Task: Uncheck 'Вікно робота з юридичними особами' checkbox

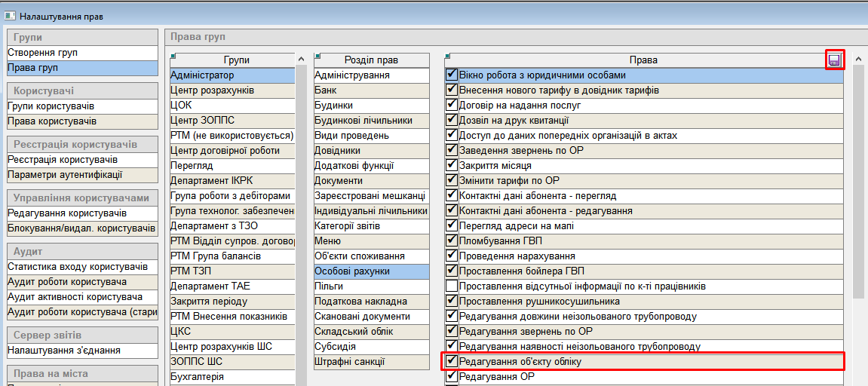Action: [452, 75]
